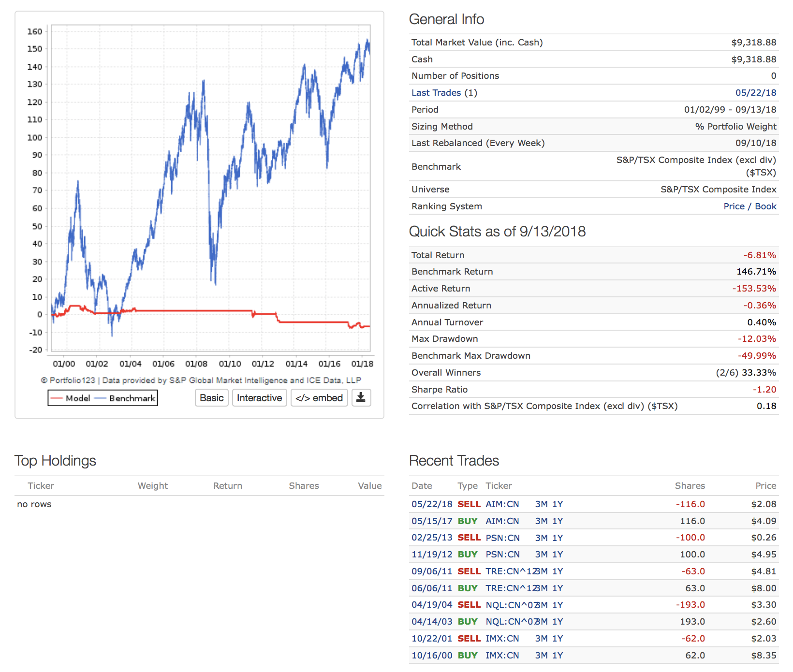Switch chart to Basic view
793x672 pixels.
[211, 398]
